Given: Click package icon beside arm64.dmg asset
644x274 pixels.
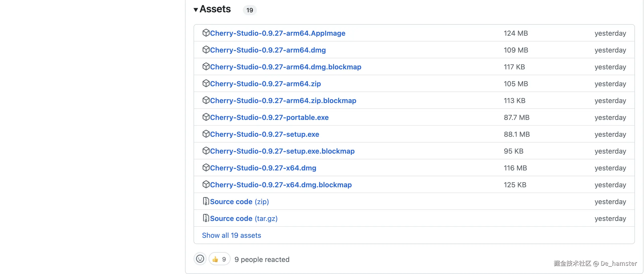Looking at the screenshot, I should point(206,50).
